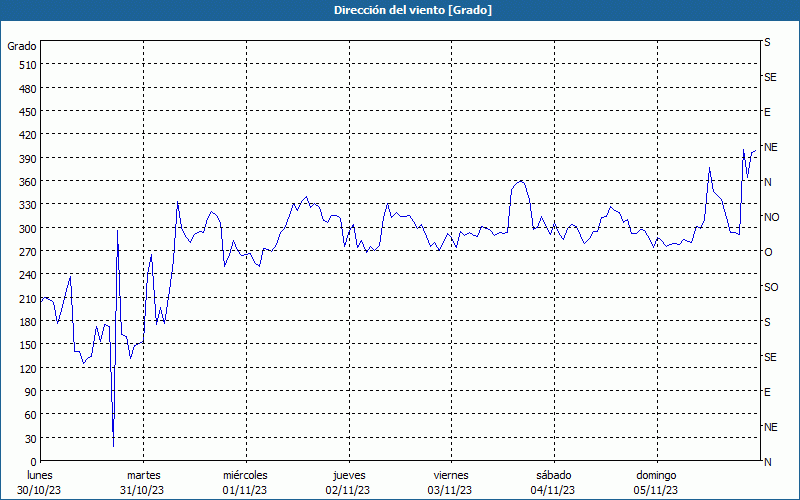Click the 'viernes' day label

click(x=451, y=475)
